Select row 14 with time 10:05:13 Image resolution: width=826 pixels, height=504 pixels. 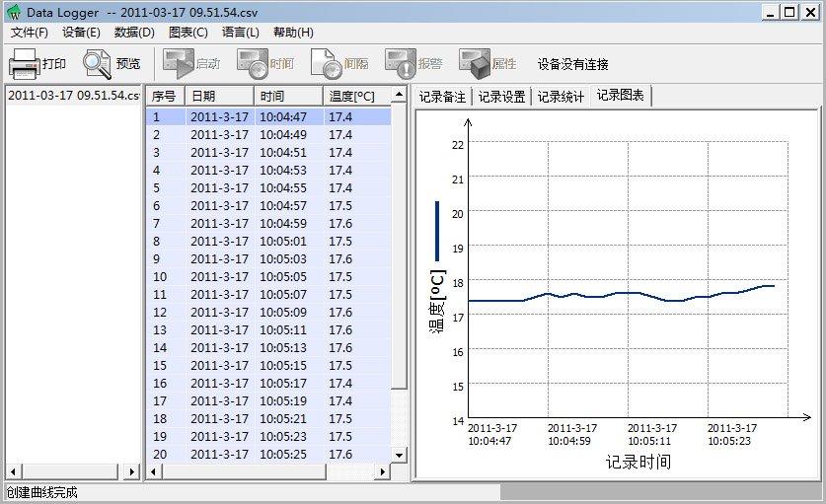pos(268,347)
